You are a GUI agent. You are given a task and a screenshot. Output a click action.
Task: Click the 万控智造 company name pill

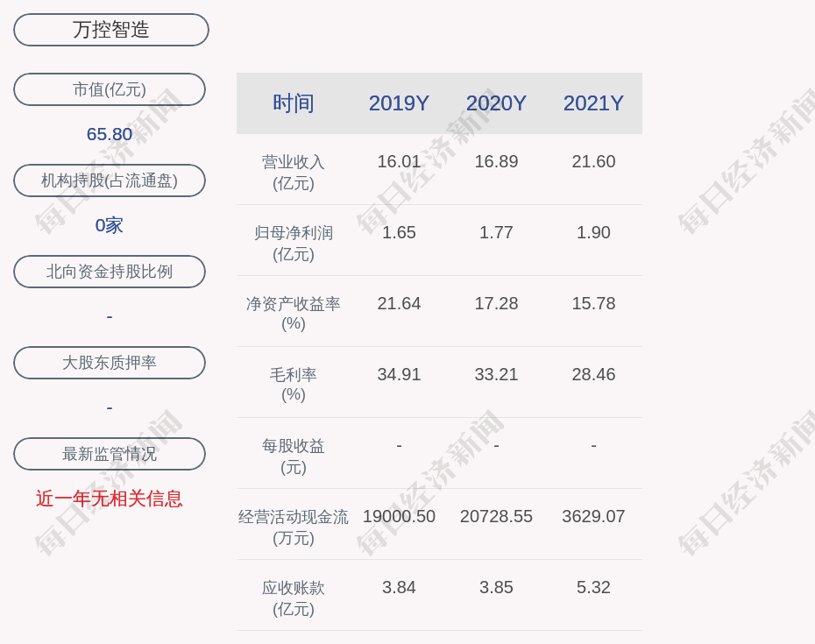pos(111,30)
